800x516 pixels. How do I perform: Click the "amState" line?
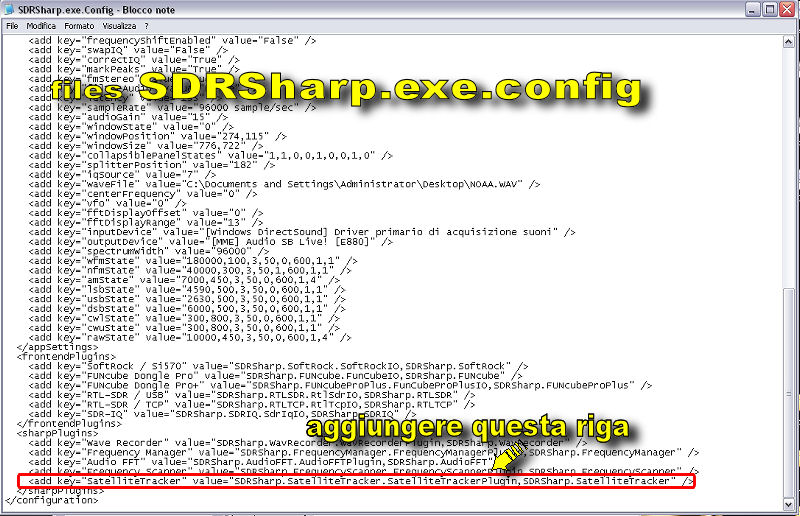pos(184,280)
